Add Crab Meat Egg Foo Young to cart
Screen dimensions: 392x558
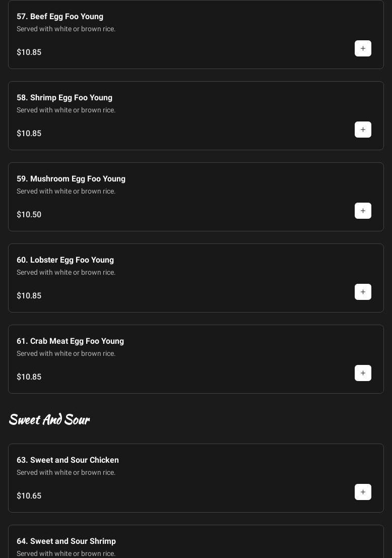pos(363,373)
